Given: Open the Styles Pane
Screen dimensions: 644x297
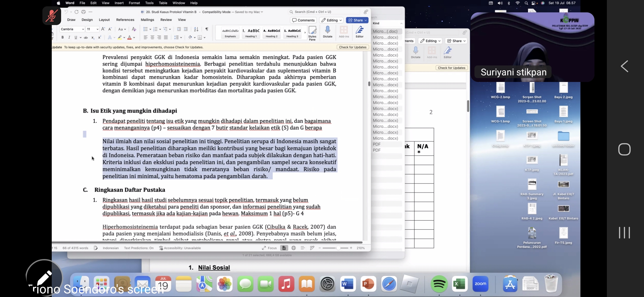Looking at the screenshot, I should pyautogui.click(x=312, y=33).
